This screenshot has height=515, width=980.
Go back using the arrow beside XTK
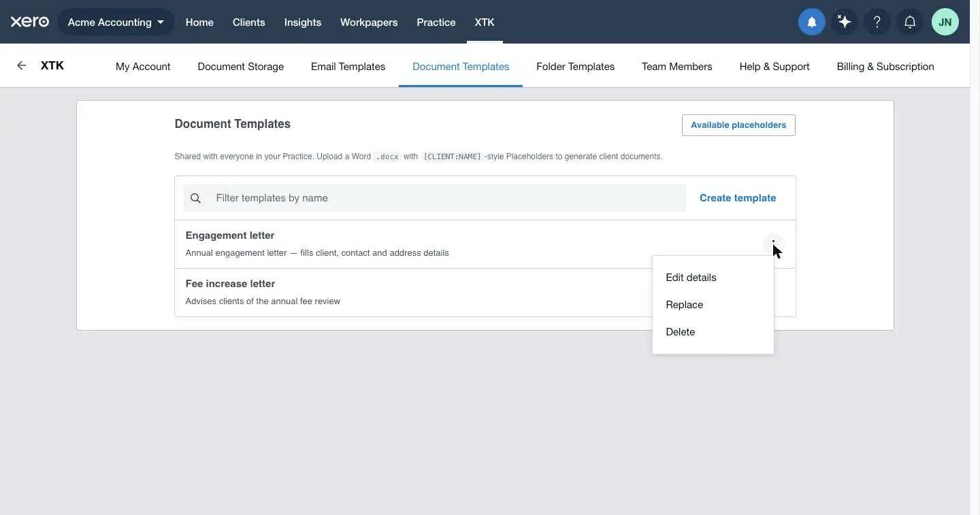tap(22, 65)
